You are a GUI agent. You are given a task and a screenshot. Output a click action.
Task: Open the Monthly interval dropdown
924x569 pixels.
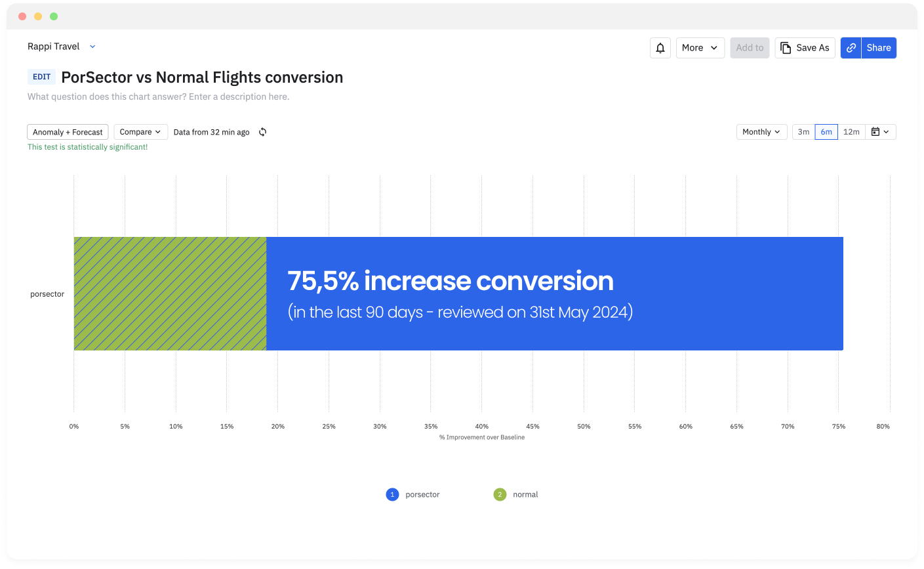click(x=761, y=132)
